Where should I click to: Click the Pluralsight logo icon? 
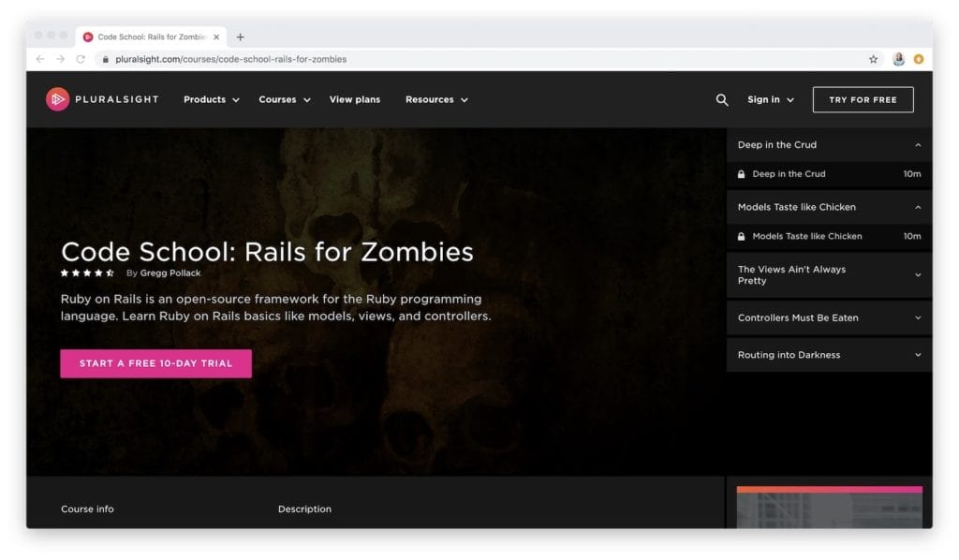pyautogui.click(x=57, y=99)
